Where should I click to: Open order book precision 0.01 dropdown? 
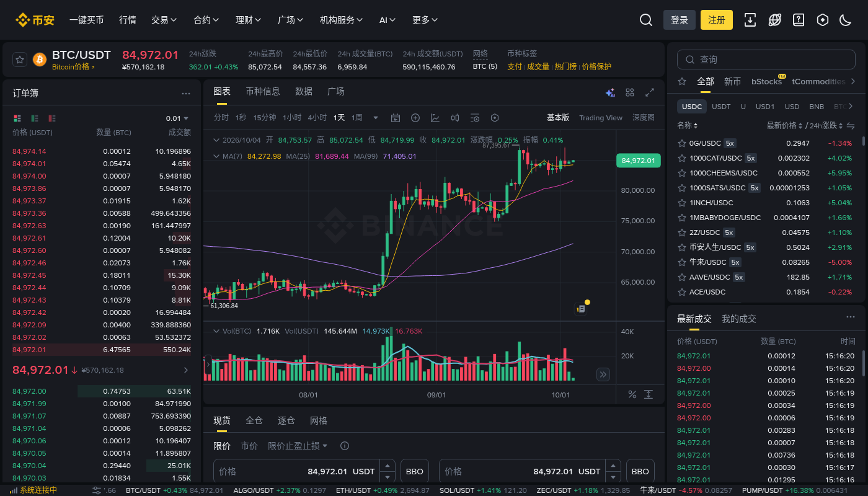coord(177,118)
